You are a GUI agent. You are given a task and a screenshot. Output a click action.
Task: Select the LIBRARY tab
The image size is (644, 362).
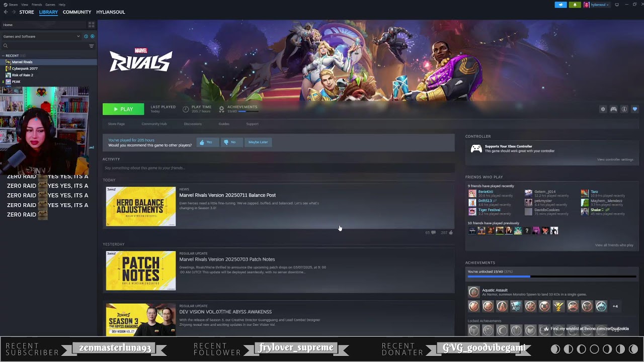coord(48,12)
